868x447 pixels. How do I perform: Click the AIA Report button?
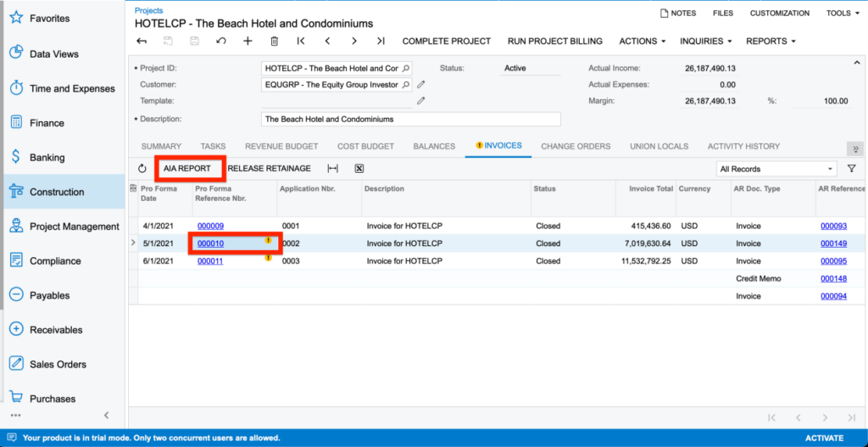click(187, 169)
